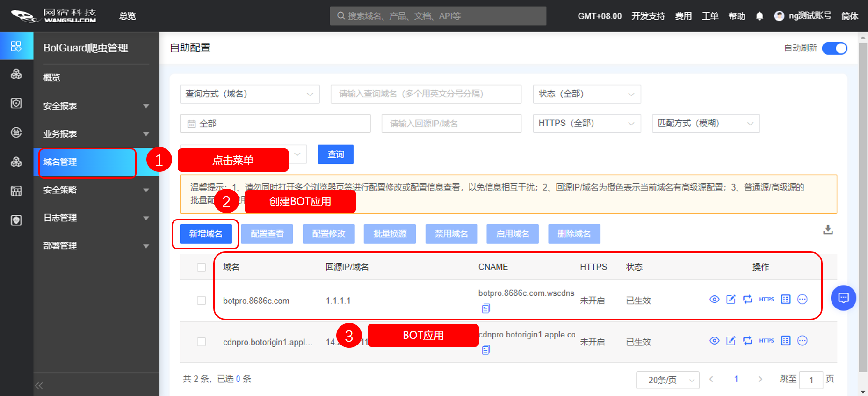Click the calendar-grid icon in left rail
Image resolution: width=868 pixels, height=396 pixels.
tap(16, 191)
